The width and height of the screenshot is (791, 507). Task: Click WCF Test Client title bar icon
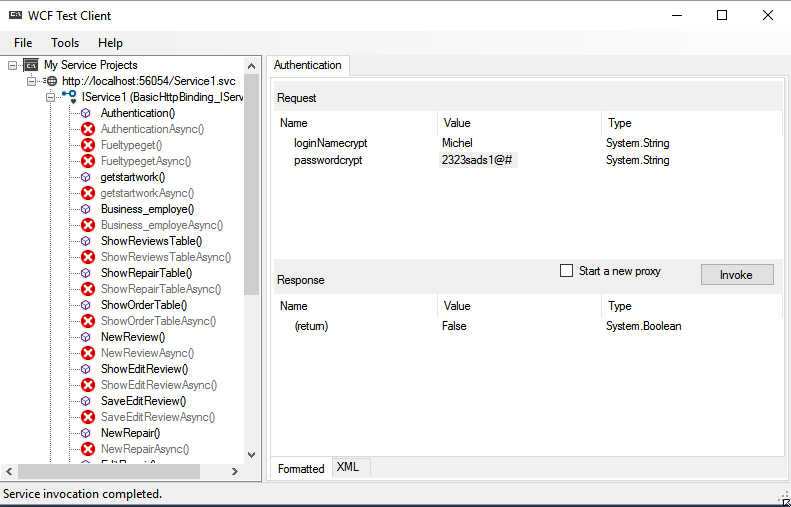tap(16, 15)
